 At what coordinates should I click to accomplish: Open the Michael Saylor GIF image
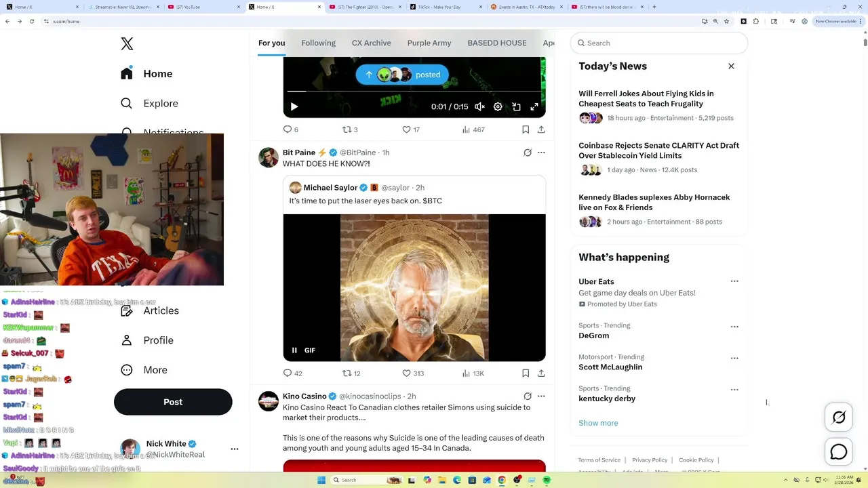tap(414, 287)
